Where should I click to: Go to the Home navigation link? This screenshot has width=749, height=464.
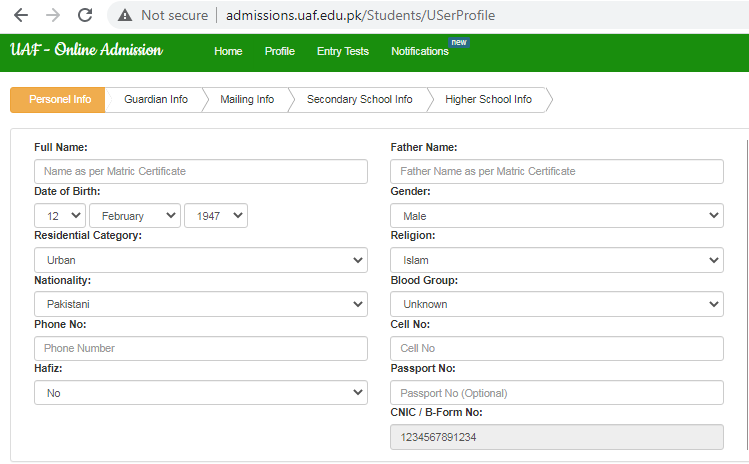[228, 51]
